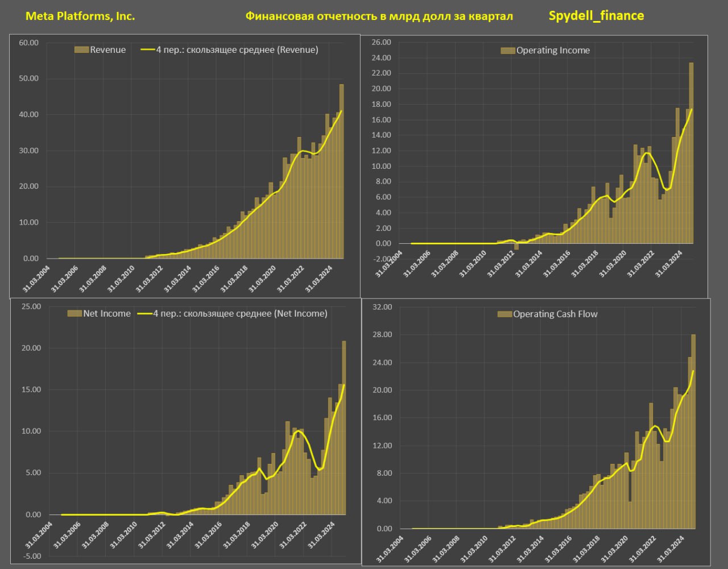Select yellow moving-average line marker in Revenue legend
The height and width of the screenshot is (569, 728).
[x=147, y=50]
